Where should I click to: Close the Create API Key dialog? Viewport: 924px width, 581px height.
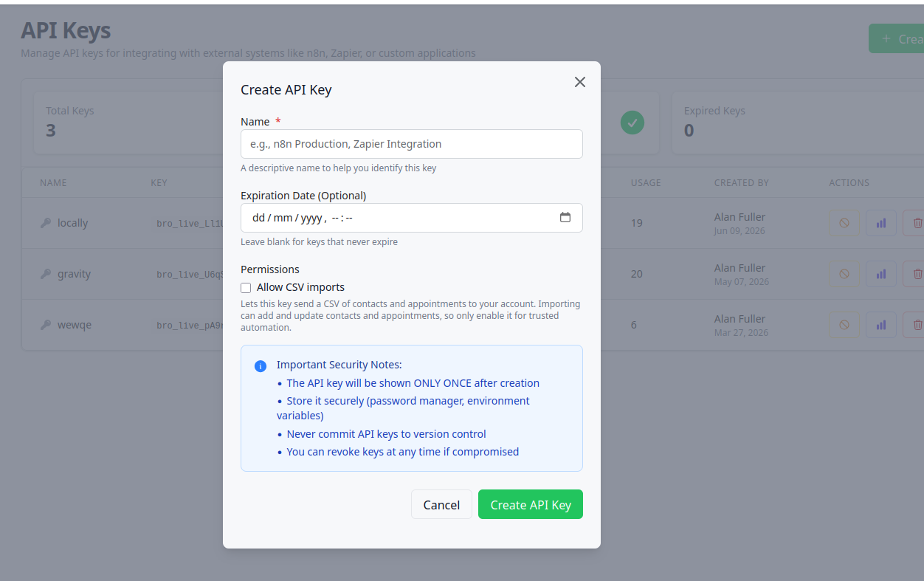tap(580, 82)
